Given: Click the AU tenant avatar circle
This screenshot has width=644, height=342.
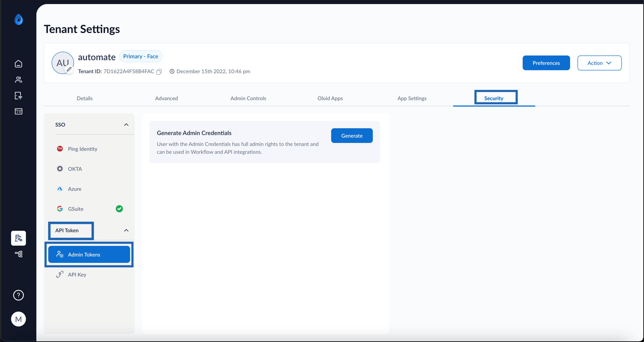Looking at the screenshot, I should 63,63.
